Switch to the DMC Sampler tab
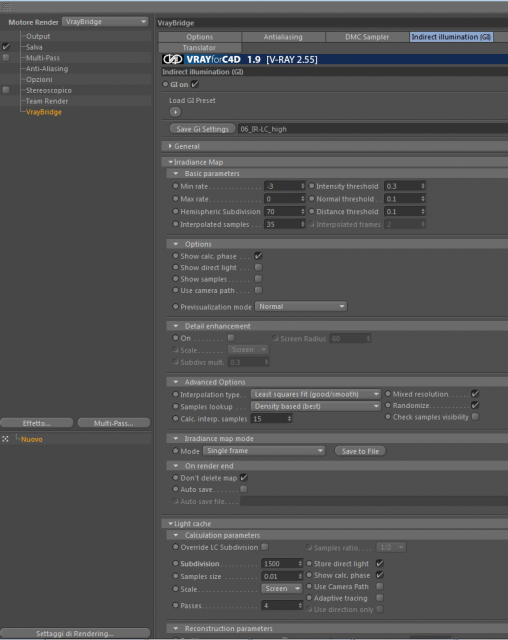 click(x=367, y=37)
